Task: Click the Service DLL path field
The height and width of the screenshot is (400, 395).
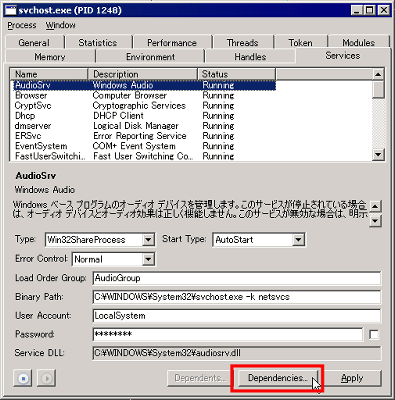Action: [x=237, y=353]
